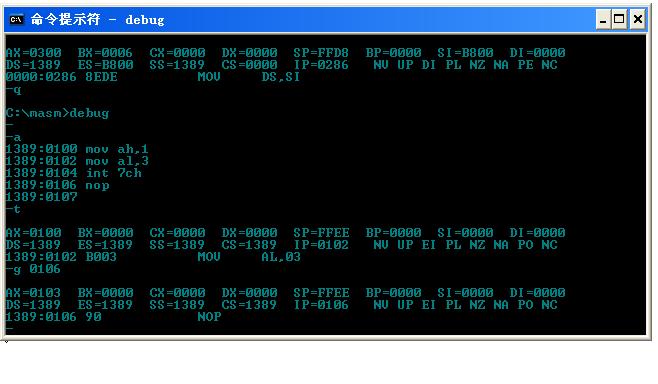Click the blinking cursor prompt at bottom
This screenshot has height=384, width=658.
[x=10, y=329]
